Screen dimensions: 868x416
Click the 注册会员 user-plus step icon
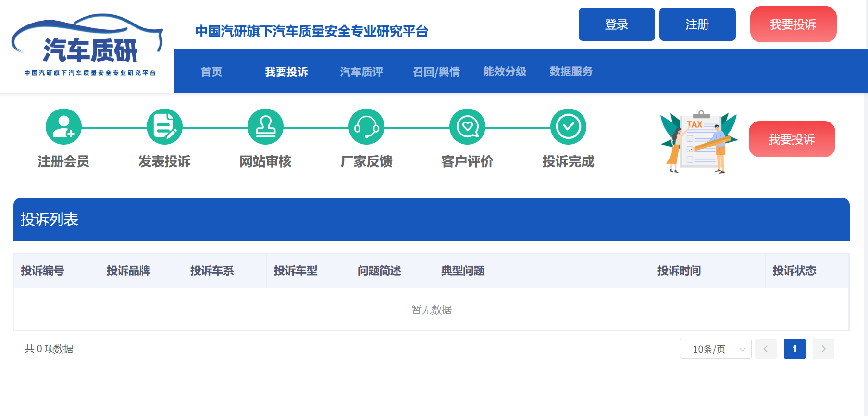point(63,127)
